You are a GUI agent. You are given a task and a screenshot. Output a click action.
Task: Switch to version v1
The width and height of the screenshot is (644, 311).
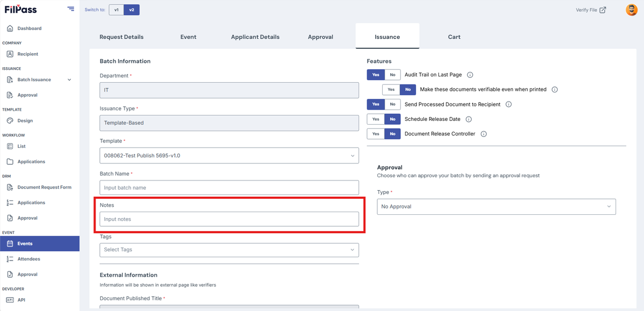click(x=116, y=10)
